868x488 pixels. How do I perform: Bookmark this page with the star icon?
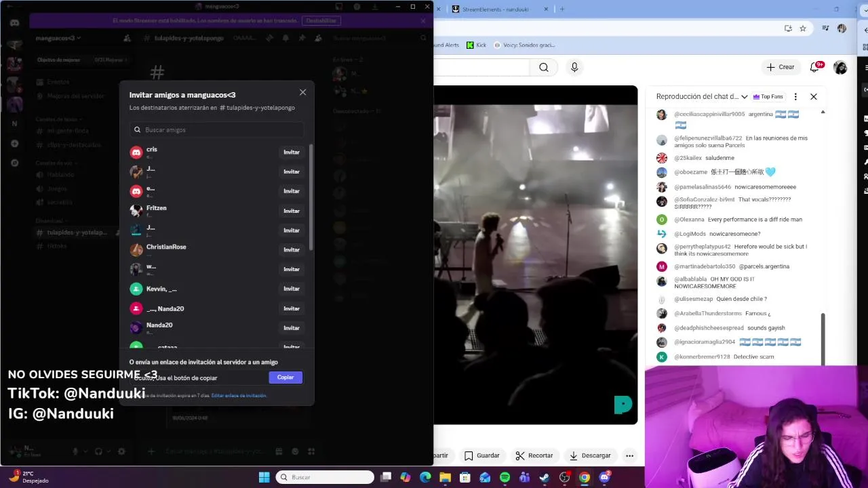click(x=803, y=28)
